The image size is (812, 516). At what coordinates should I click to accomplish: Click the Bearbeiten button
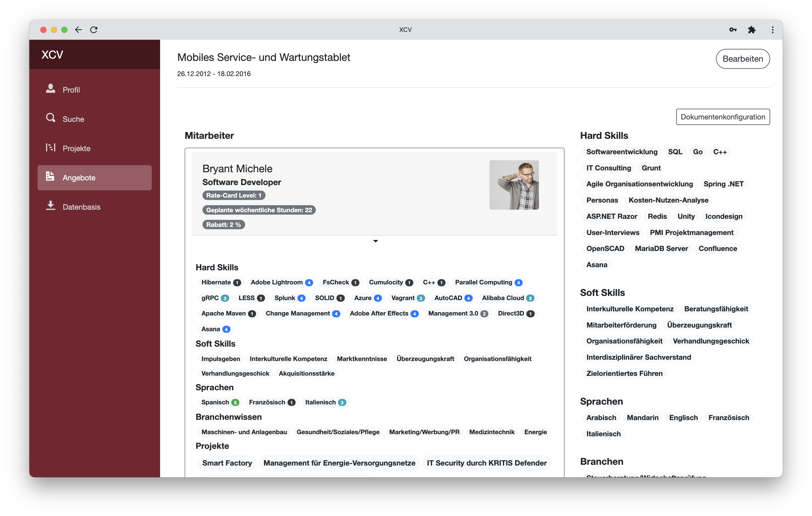tap(742, 59)
